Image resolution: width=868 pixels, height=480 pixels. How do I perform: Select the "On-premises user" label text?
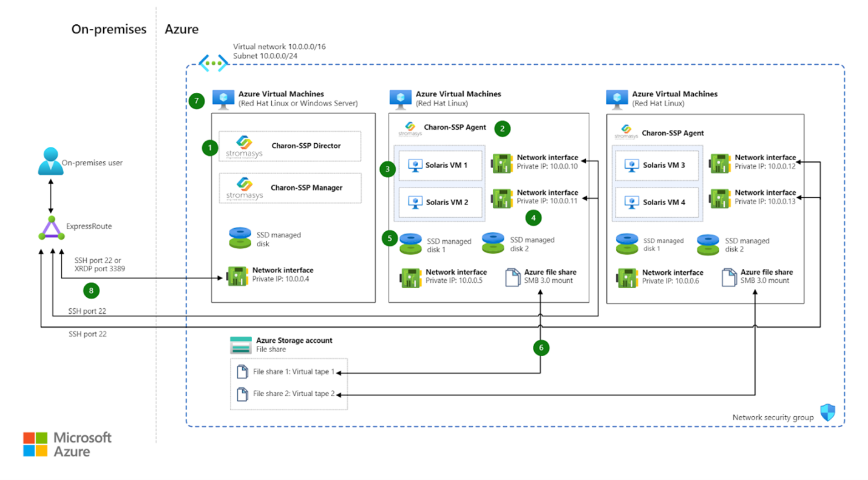[x=92, y=163]
